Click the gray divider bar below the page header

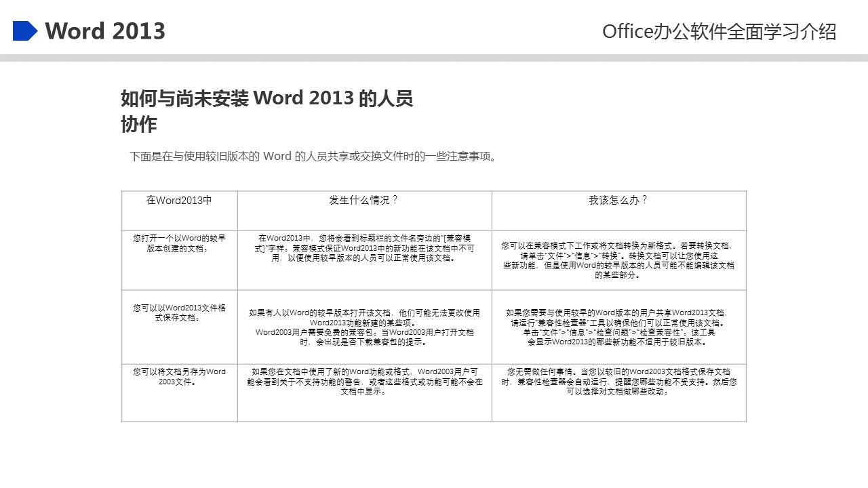point(434,58)
